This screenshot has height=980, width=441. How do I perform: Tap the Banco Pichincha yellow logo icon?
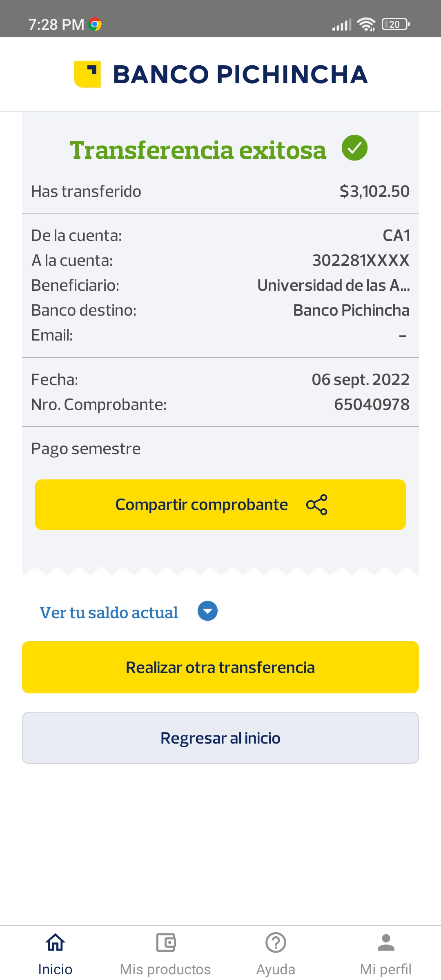click(87, 74)
